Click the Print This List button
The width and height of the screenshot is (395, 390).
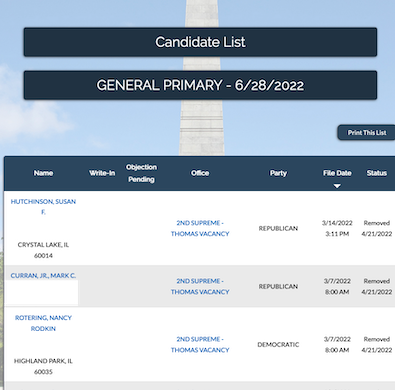tap(367, 133)
